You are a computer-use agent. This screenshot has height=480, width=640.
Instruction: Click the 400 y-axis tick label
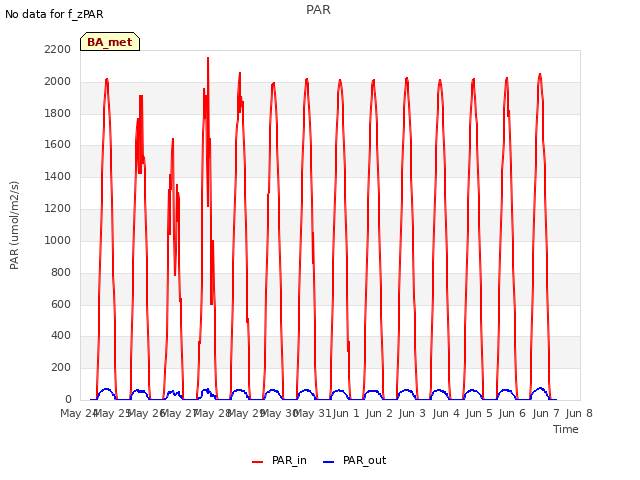pyautogui.click(x=61, y=336)
